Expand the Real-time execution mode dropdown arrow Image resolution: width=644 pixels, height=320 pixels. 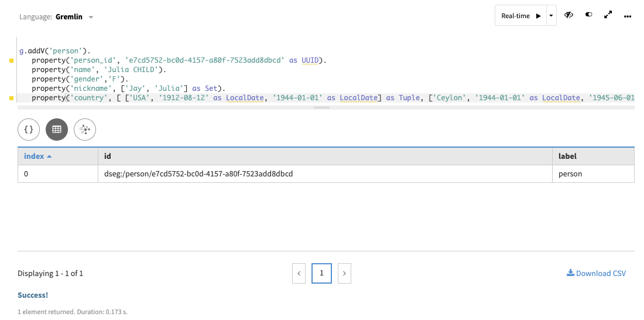click(x=551, y=16)
